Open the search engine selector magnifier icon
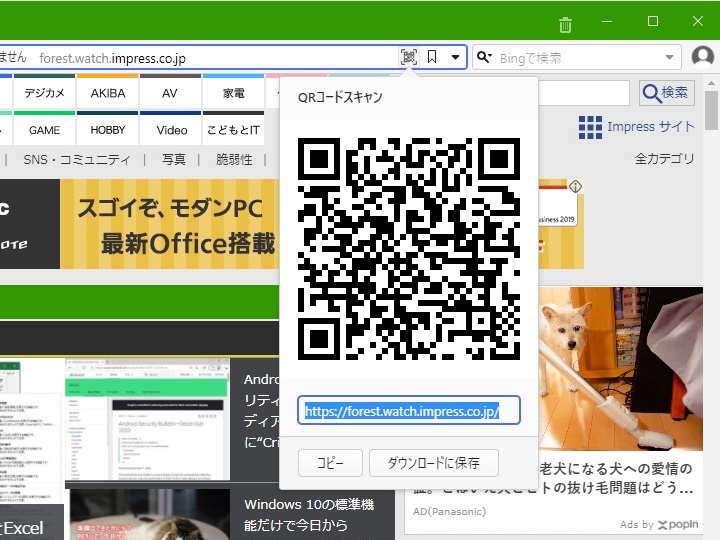Screen dimensions: 720x540 tap(484, 57)
